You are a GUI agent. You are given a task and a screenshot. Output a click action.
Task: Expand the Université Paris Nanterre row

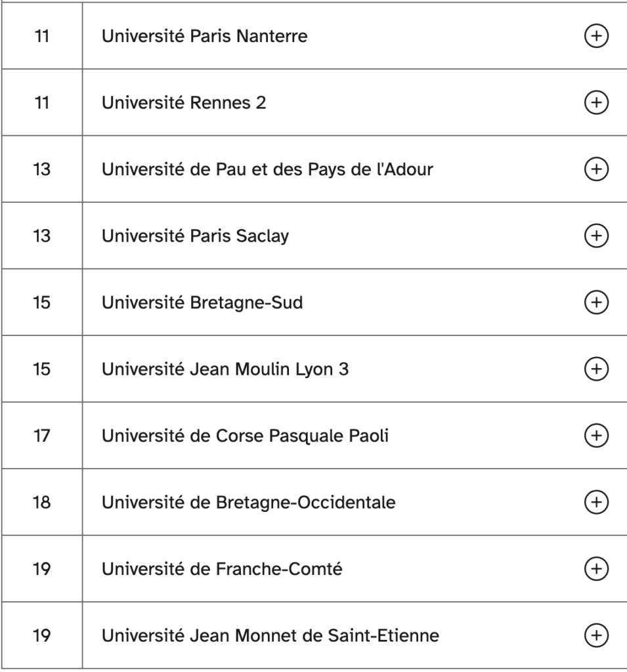(596, 36)
